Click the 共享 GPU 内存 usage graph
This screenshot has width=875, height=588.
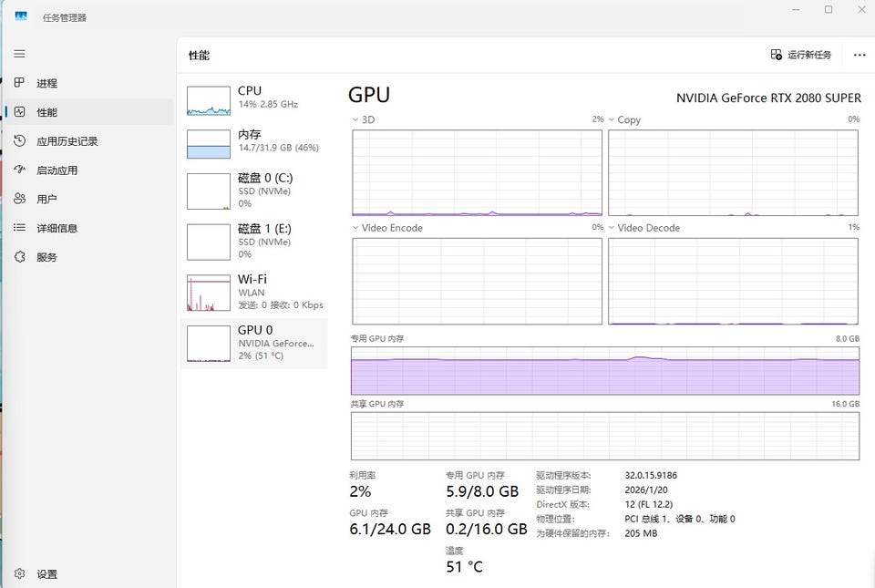pos(605,437)
